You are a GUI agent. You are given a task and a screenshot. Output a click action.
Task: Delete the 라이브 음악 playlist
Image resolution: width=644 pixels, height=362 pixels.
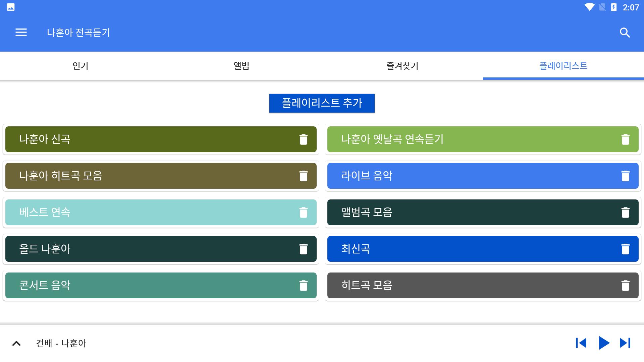(625, 176)
